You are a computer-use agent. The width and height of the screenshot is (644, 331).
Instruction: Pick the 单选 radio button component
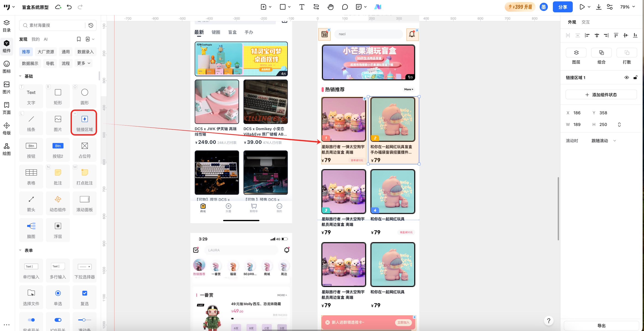58,297
